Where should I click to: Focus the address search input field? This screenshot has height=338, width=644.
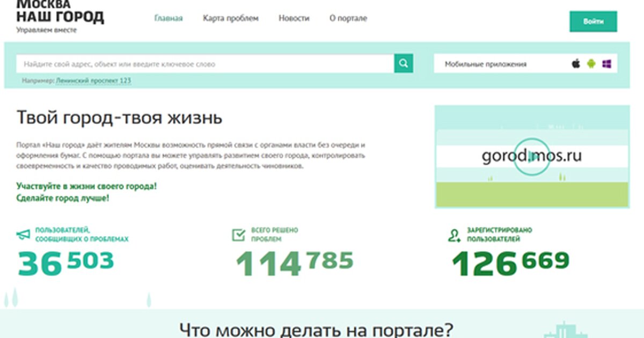click(x=207, y=64)
